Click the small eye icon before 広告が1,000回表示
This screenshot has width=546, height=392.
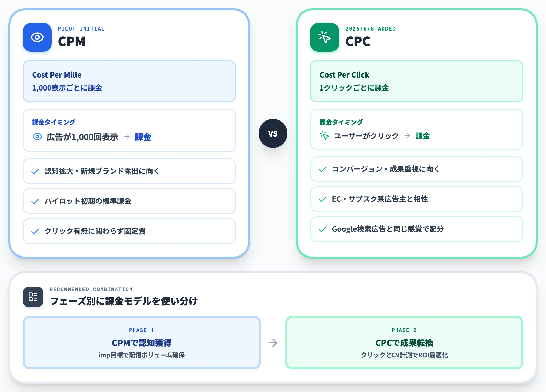37,137
